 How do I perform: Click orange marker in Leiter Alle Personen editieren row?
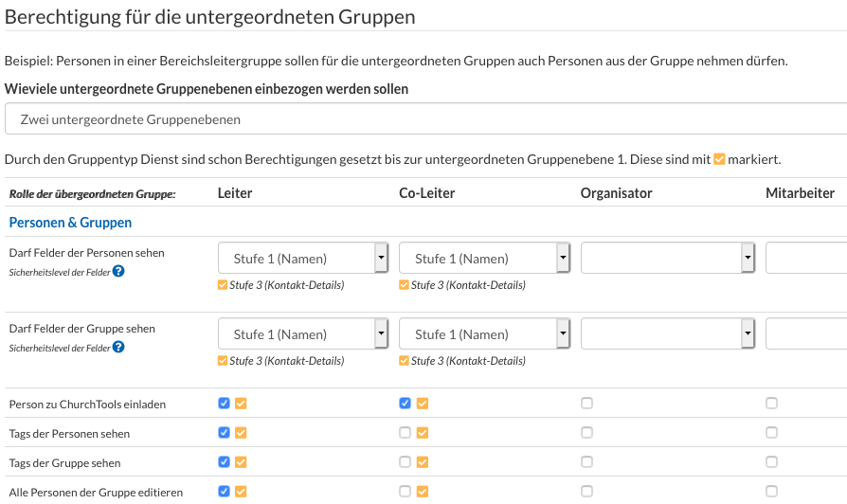click(241, 492)
